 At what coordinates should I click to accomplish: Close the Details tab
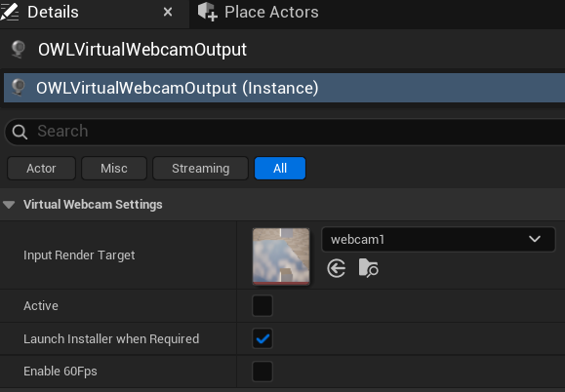coord(168,12)
